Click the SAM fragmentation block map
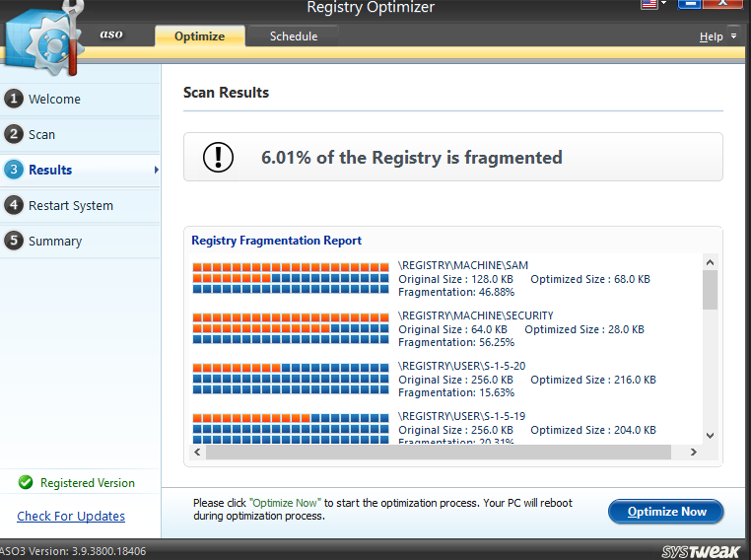 click(291, 278)
